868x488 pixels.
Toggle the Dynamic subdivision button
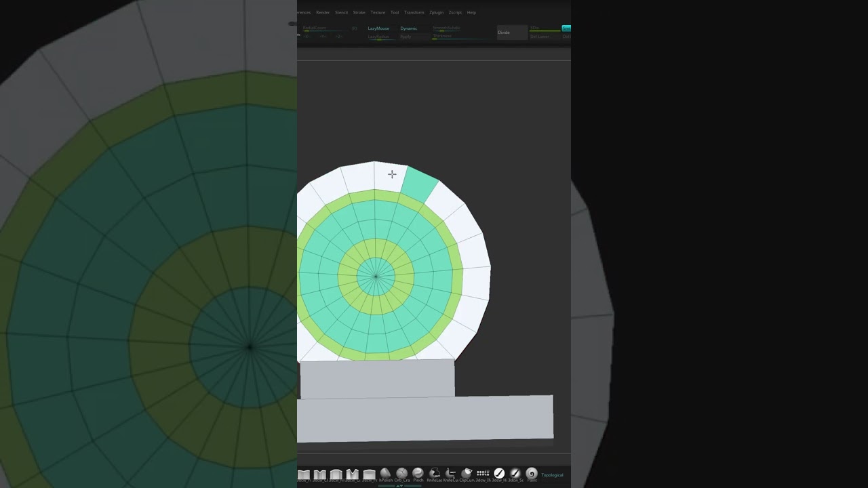[408, 28]
